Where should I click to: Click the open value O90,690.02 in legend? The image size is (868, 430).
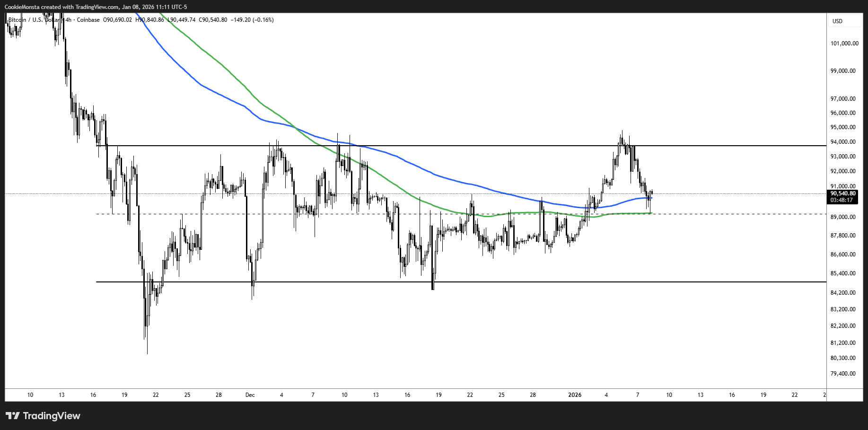click(117, 20)
